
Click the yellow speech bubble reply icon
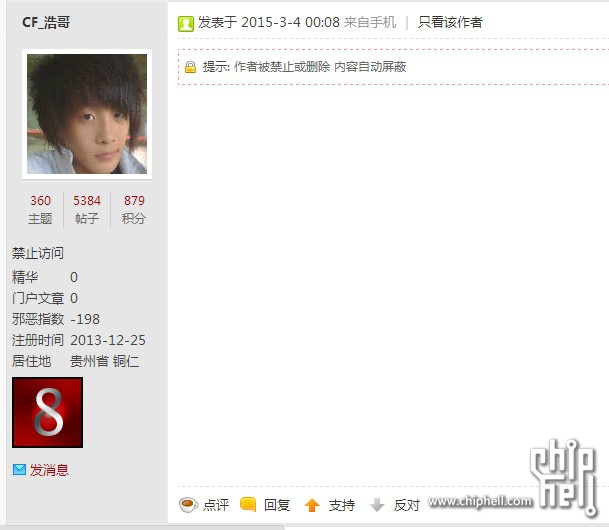pos(248,504)
